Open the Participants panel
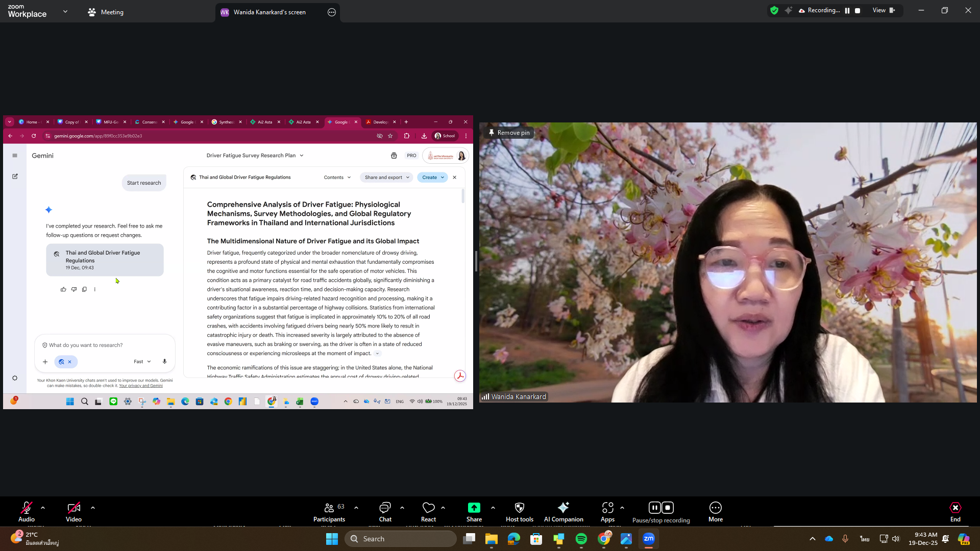Screen dimensions: 980x551 329,508
